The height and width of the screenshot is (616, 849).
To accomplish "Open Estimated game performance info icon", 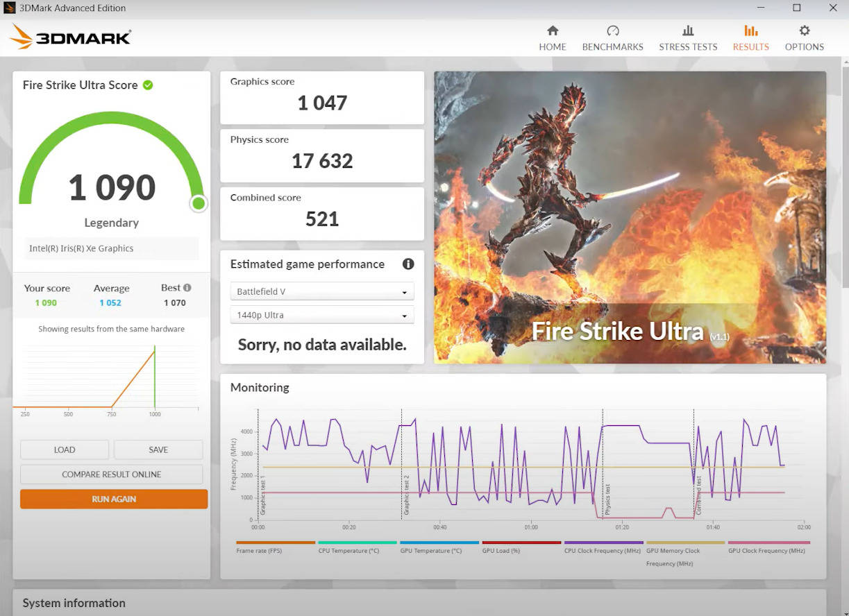I will click(x=408, y=264).
